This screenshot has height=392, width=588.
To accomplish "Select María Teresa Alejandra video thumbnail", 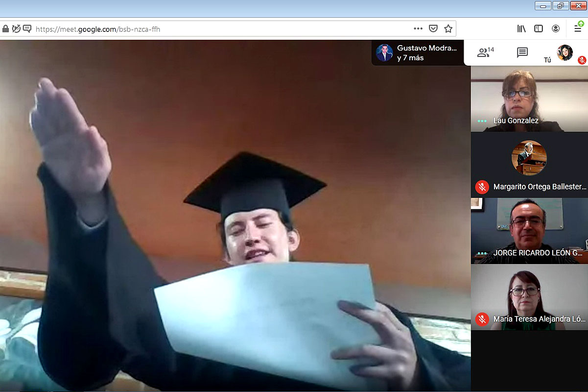I will [x=529, y=297].
